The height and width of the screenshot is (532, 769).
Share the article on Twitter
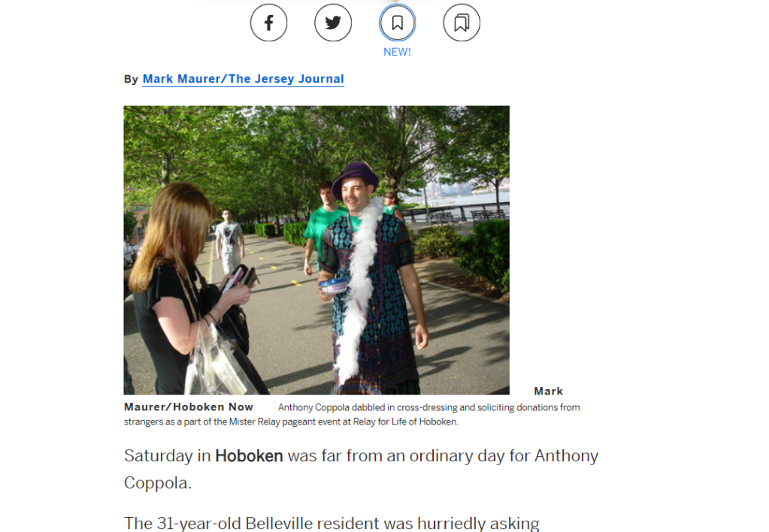(x=333, y=23)
